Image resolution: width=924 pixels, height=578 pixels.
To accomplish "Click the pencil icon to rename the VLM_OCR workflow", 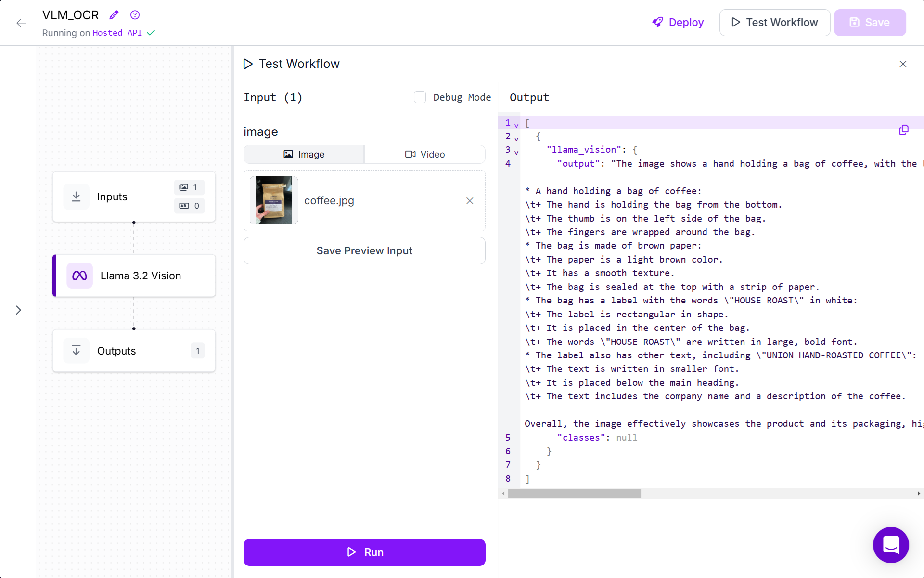I will pyautogui.click(x=114, y=15).
